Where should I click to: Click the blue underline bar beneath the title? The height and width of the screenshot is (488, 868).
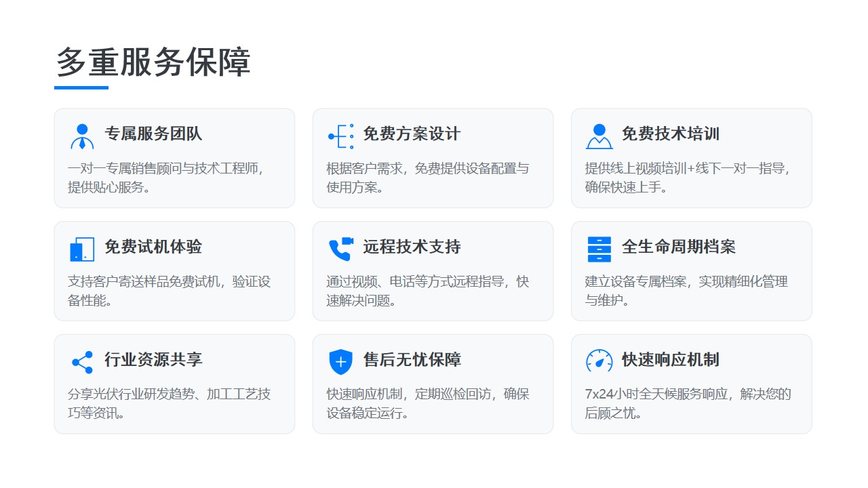click(81, 87)
